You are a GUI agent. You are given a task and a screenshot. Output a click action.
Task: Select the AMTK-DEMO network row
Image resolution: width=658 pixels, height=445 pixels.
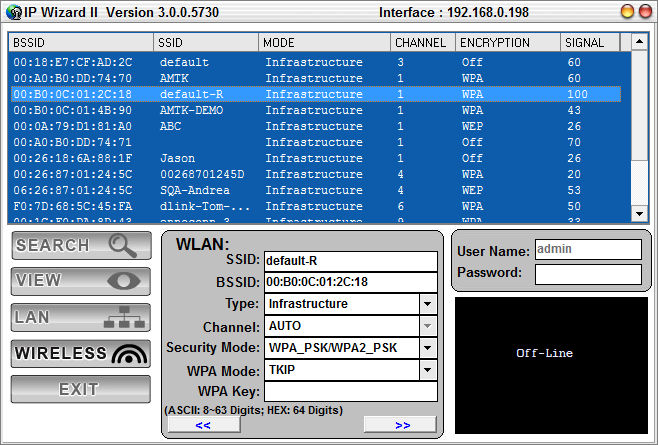coord(316,110)
